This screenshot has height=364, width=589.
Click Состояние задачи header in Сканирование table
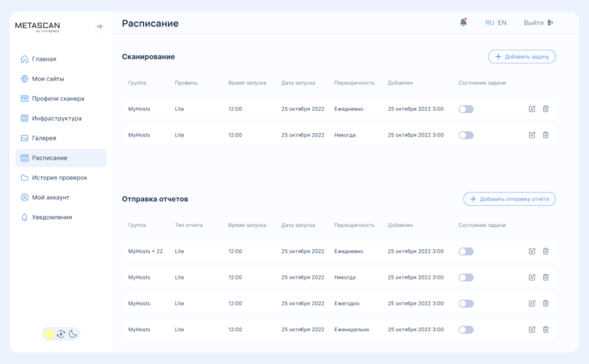[482, 83]
